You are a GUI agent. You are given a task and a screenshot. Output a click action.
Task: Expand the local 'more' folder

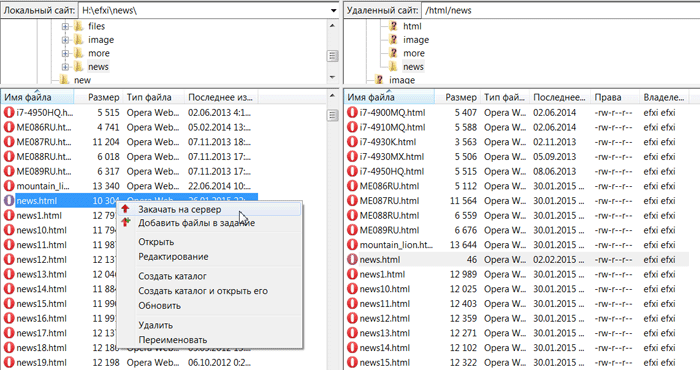pyautogui.click(x=65, y=53)
